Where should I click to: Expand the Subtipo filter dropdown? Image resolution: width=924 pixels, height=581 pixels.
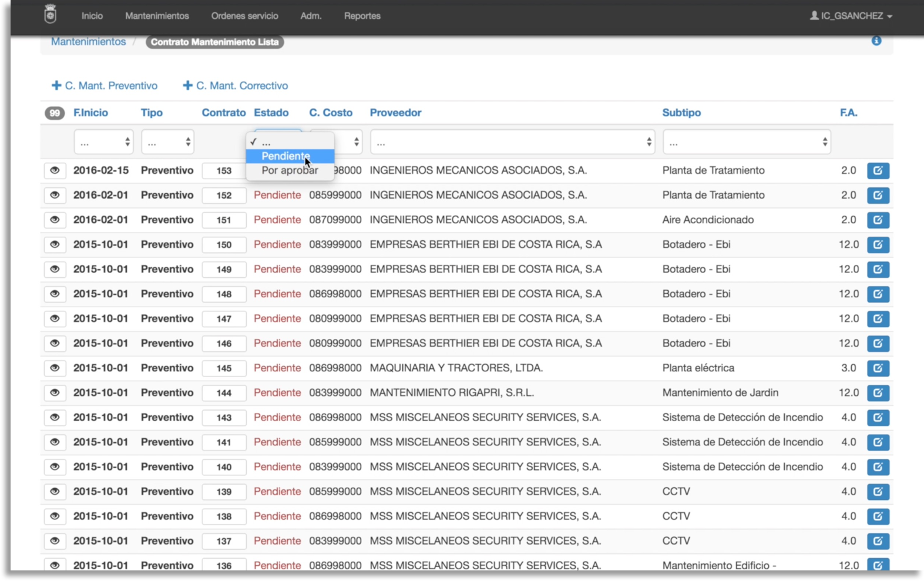coord(746,142)
